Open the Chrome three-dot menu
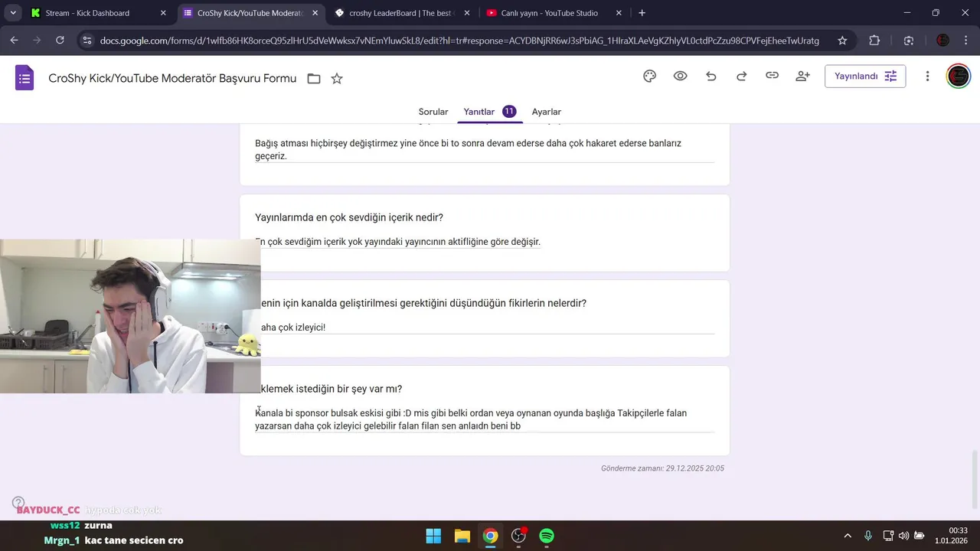Viewport: 980px width, 551px height. [965, 41]
